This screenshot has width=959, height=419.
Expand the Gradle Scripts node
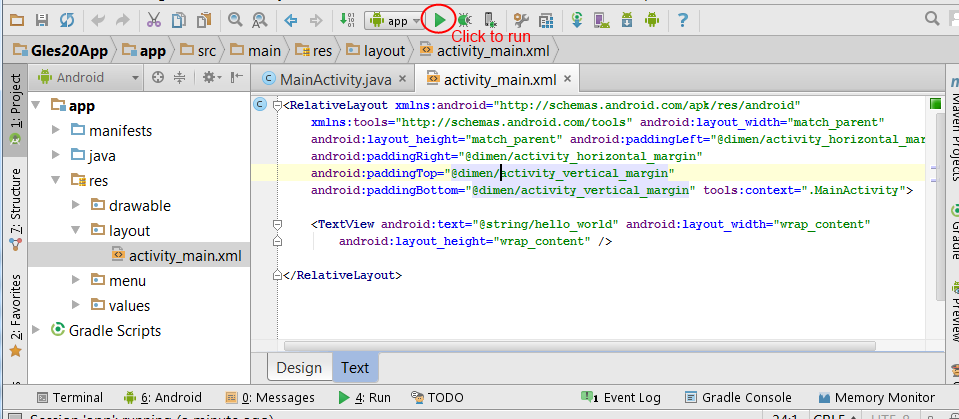37,331
